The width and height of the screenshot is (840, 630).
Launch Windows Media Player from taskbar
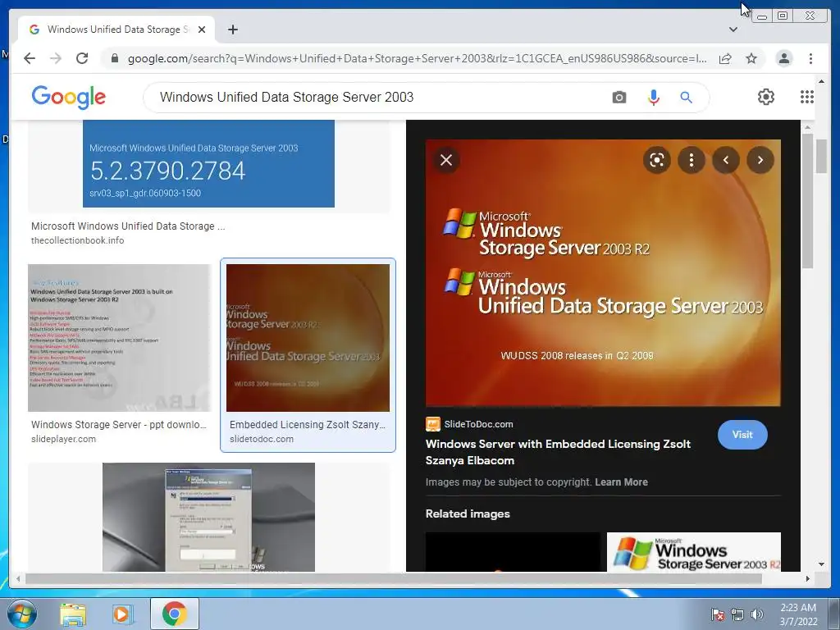point(123,614)
